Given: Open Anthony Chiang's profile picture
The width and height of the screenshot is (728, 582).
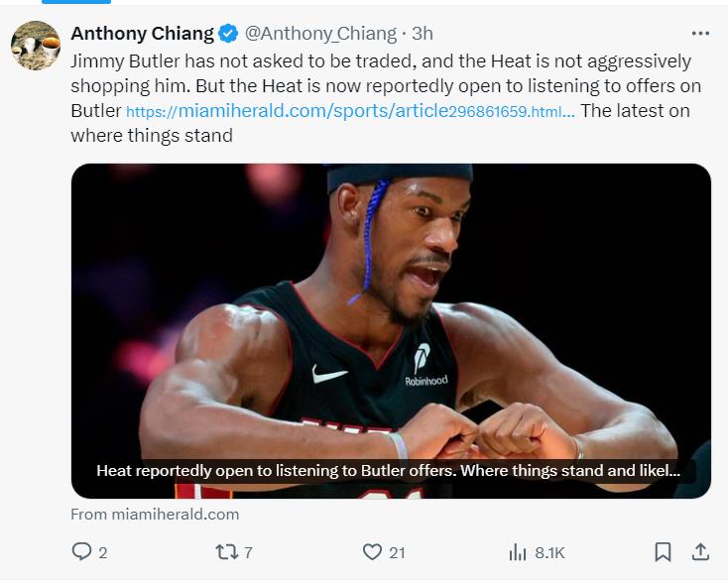Looking at the screenshot, I should point(33,45).
